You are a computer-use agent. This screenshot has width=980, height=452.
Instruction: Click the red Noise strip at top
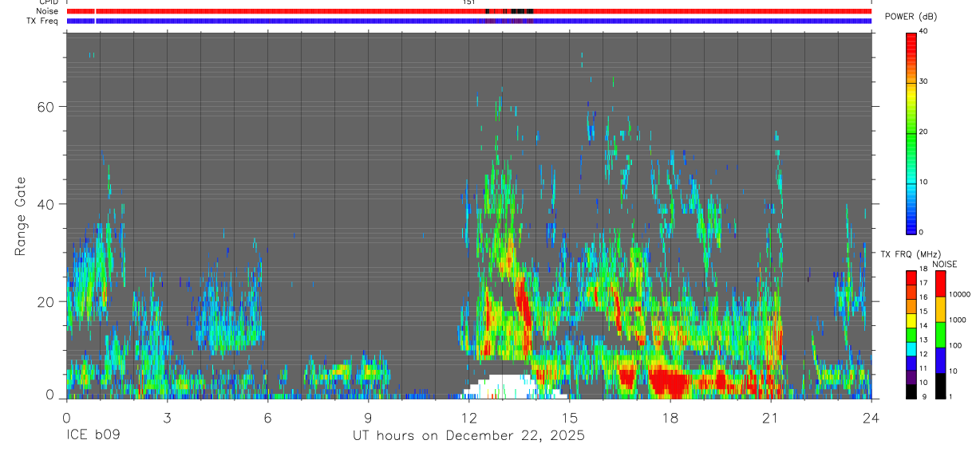pos(468,11)
